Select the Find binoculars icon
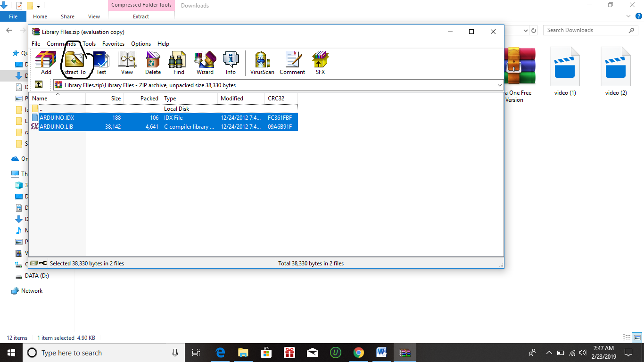Screen dimensions: 644x362 click(179, 63)
